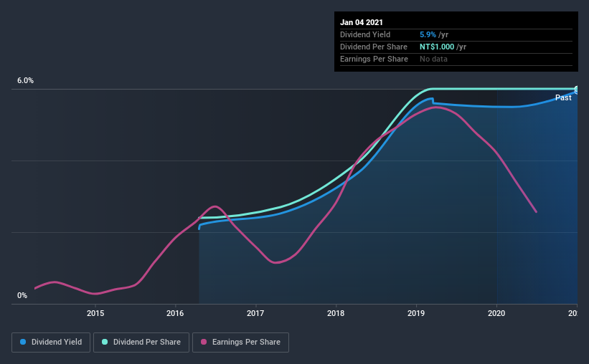The height and width of the screenshot is (364, 589).
Task: Click the 5.9% dividend yield value
Action: coord(428,34)
